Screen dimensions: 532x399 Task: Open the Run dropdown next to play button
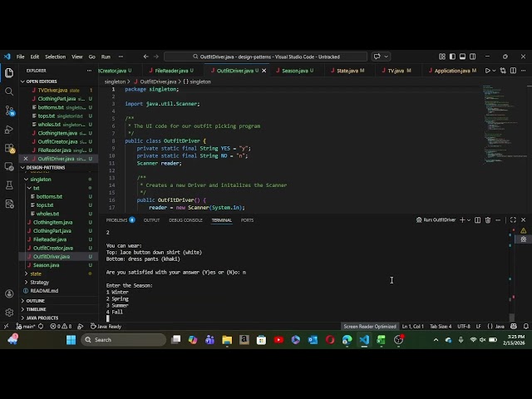point(494,71)
